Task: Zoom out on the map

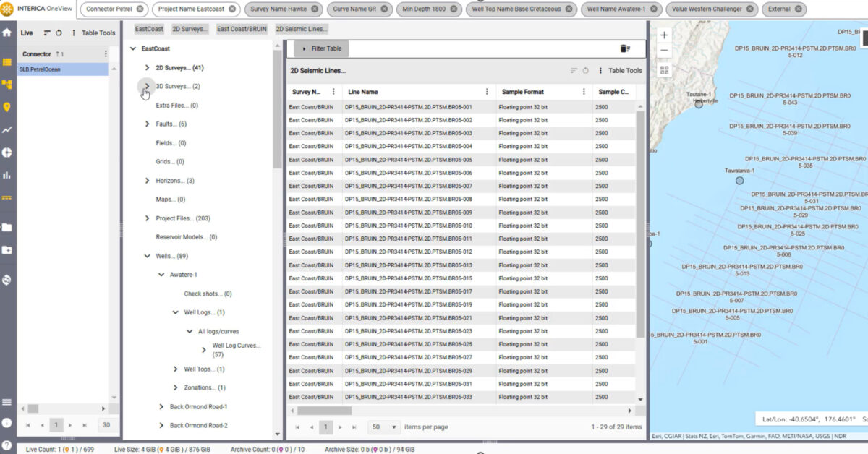Action: (x=664, y=51)
